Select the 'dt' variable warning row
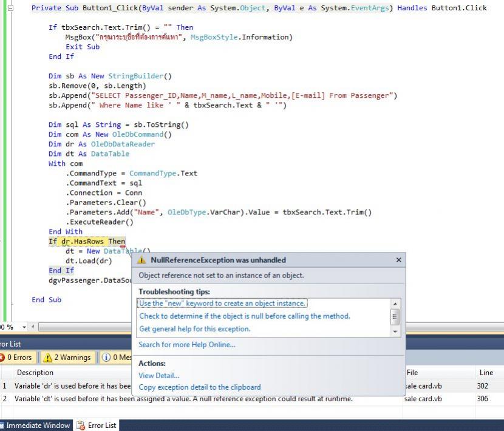 click(x=182, y=399)
